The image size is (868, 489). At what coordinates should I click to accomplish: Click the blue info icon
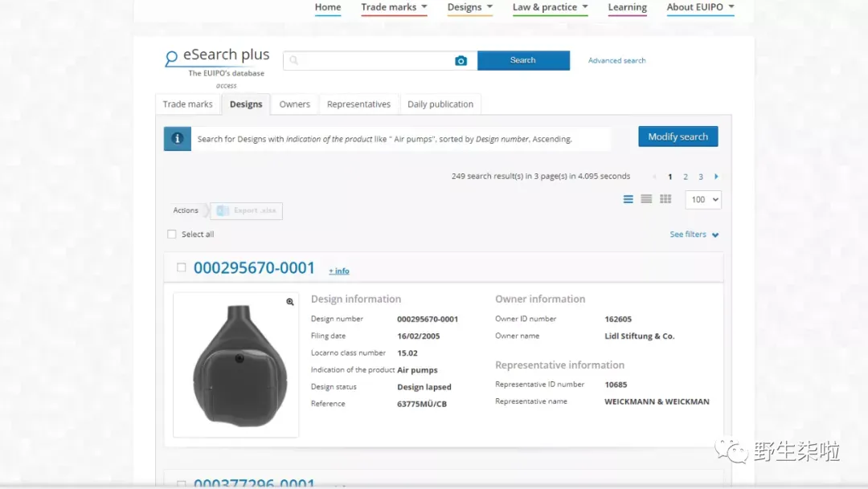177,139
